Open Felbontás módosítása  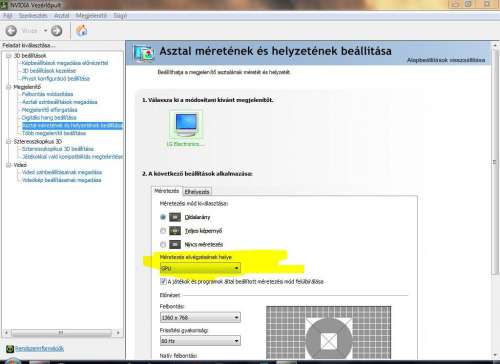(x=47, y=94)
